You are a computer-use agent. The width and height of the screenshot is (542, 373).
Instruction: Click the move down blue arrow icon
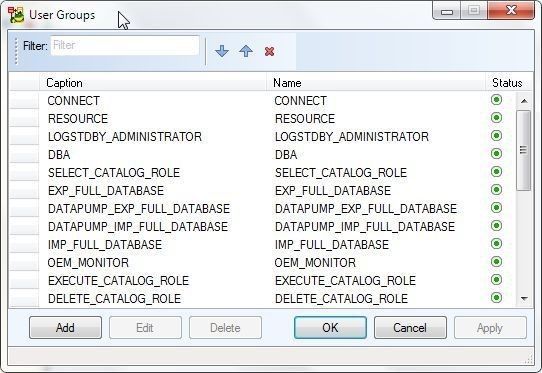[x=222, y=51]
